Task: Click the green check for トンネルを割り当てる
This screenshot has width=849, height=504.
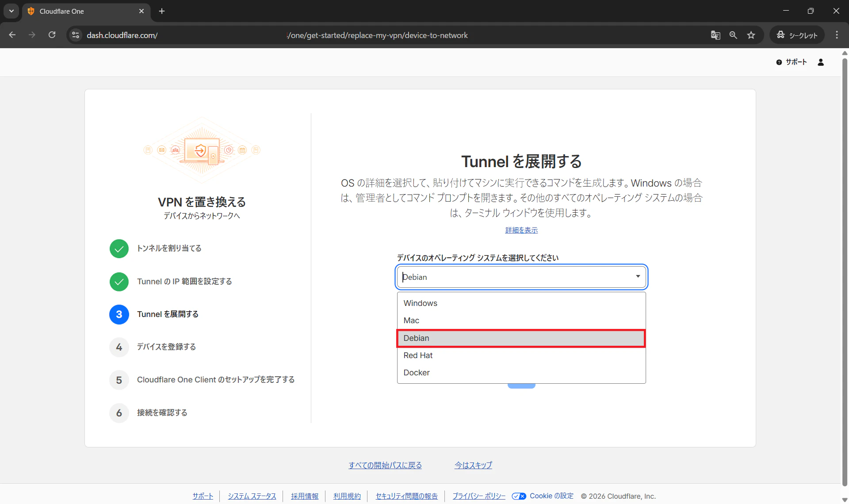Action: point(119,249)
